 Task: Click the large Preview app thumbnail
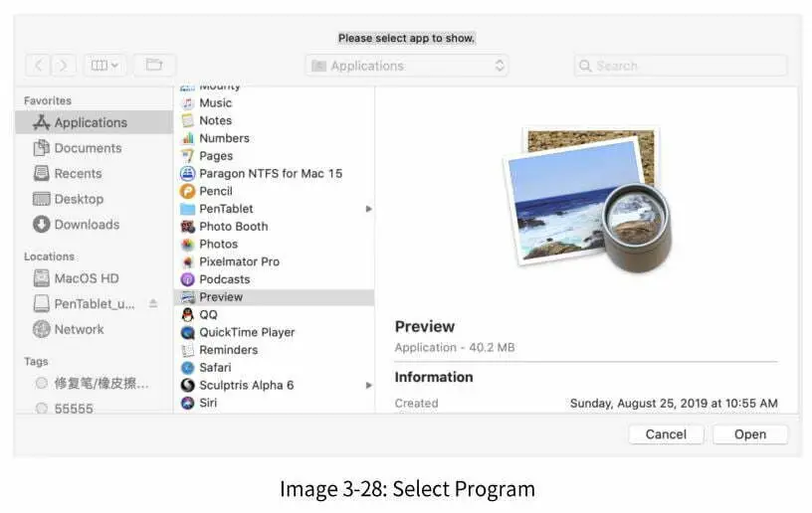coord(587,199)
